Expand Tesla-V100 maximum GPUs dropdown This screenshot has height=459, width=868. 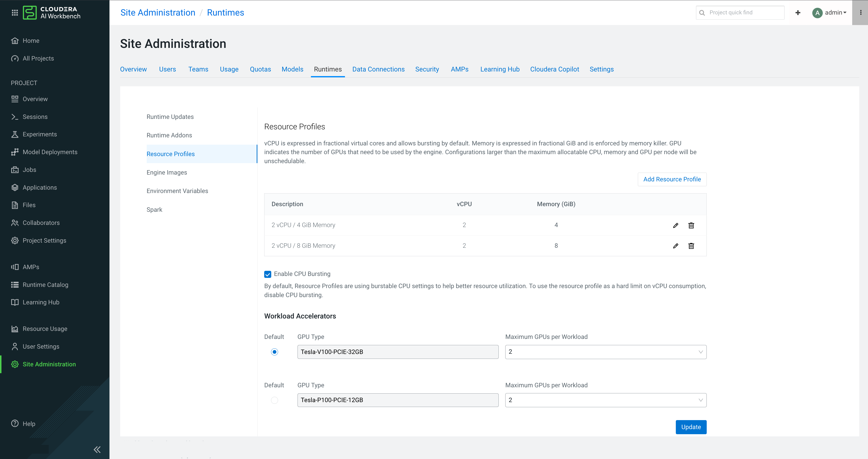pyautogui.click(x=606, y=352)
